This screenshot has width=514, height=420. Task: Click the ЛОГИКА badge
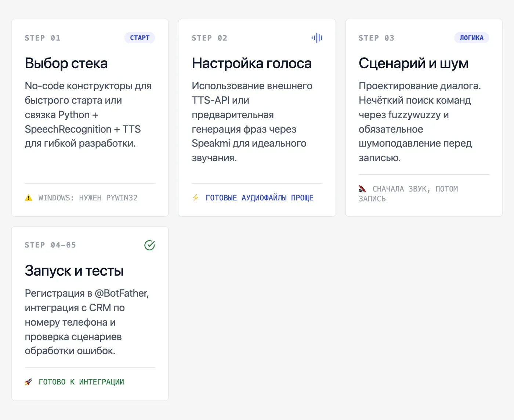[x=471, y=38]
